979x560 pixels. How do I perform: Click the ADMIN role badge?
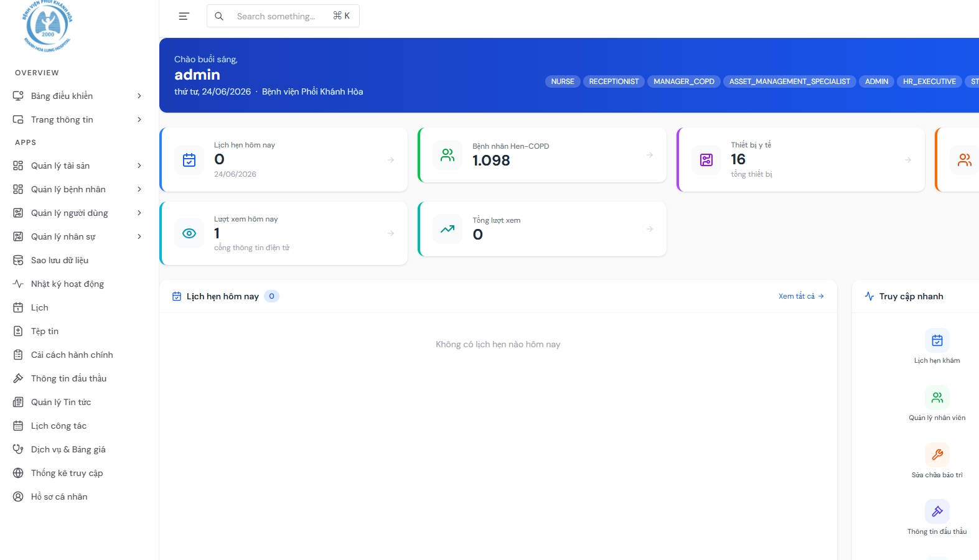tap(876, 82)
